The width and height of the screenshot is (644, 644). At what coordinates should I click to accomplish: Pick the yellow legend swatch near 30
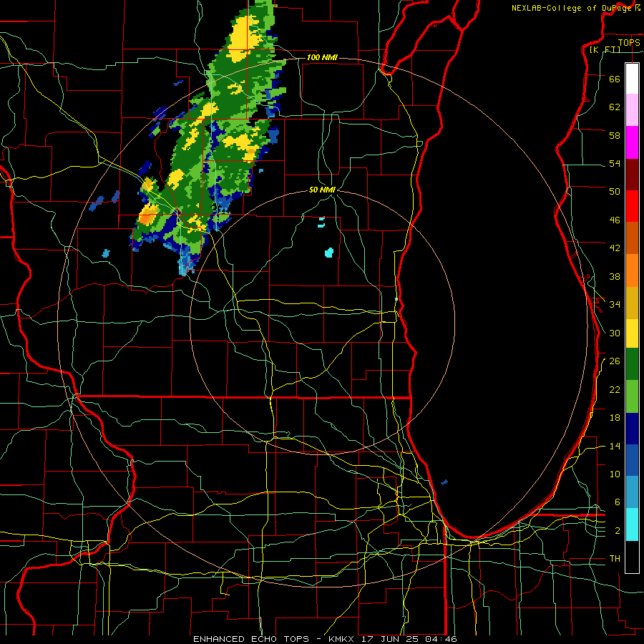coord(632,333)
